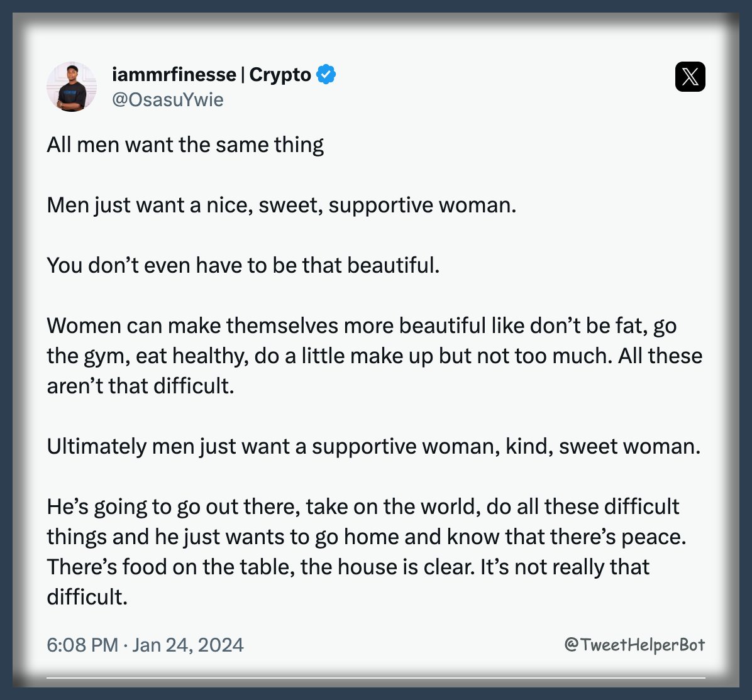Click the 6:08 PM timestamp
752x700 pixels.
point(82,645)
